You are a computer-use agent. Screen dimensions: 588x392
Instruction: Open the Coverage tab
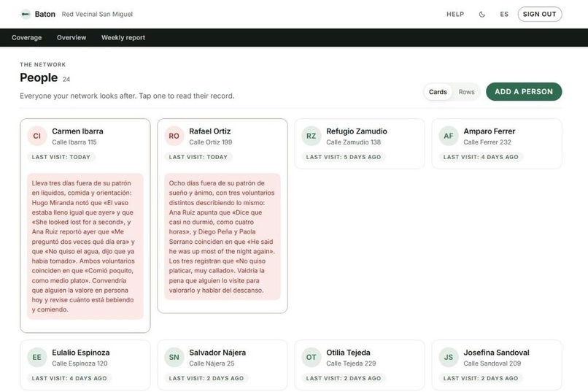pos(26,37)
